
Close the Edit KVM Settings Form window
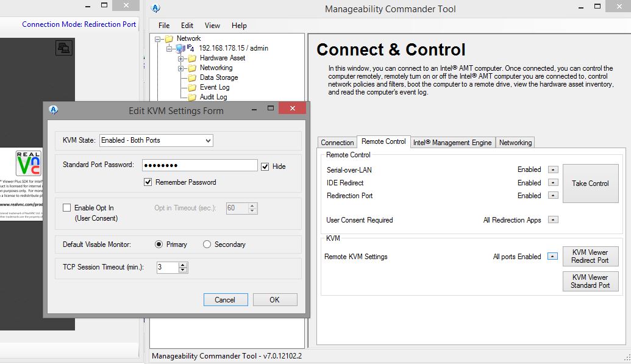tap(293, 108)
